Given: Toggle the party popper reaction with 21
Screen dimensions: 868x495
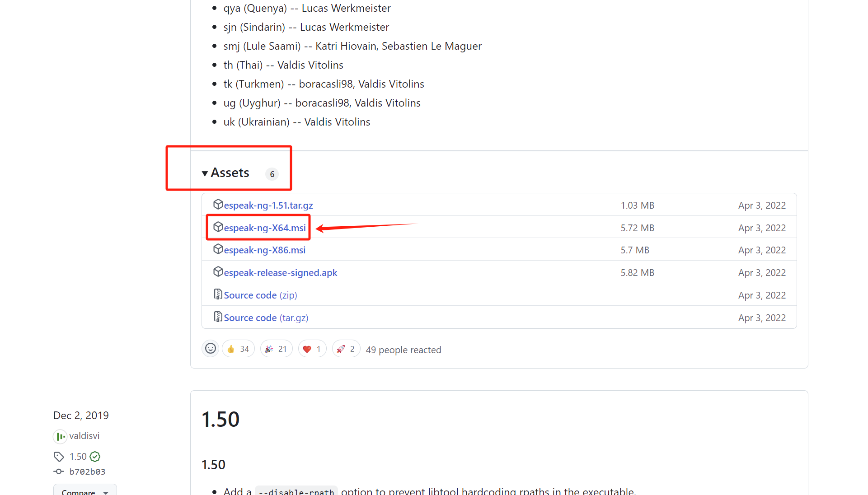Looking at the screenshot, I should (276, 349).
